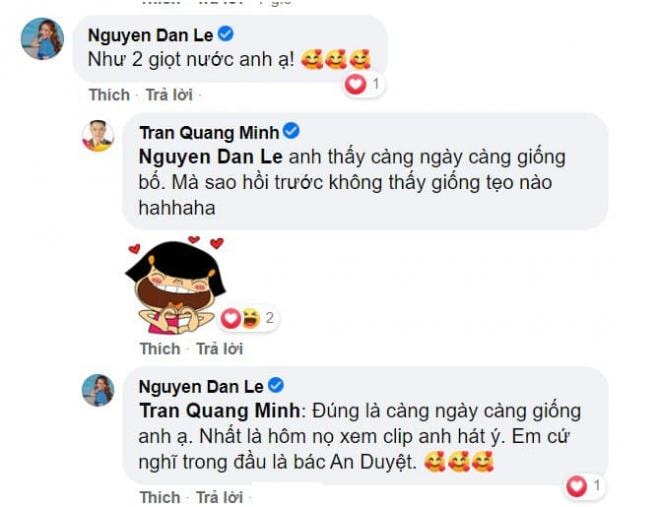The image size is (660, 507).
Task: View heart reaction under the sticker
Action: pyautogui.click(x=231, y=318)
